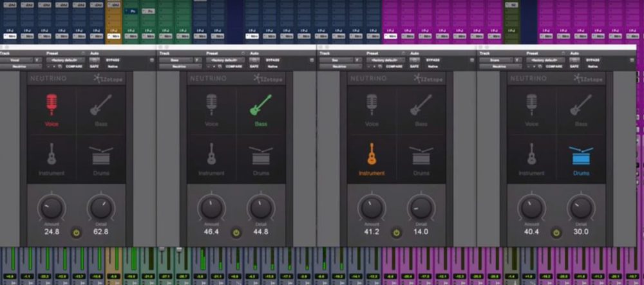Open the Neutrino plugin selector in Vocal window
Image resolution: width=644 pixels, height=285 pixels.
[x=20, y=66]
